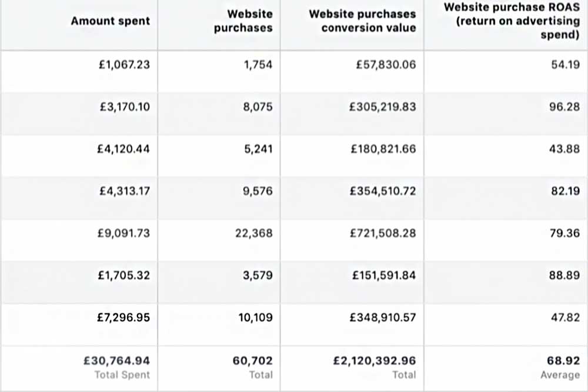588x392 pixels.
Task: Click the £3,170.10 amount spent cell
Action: coord(125,107)
